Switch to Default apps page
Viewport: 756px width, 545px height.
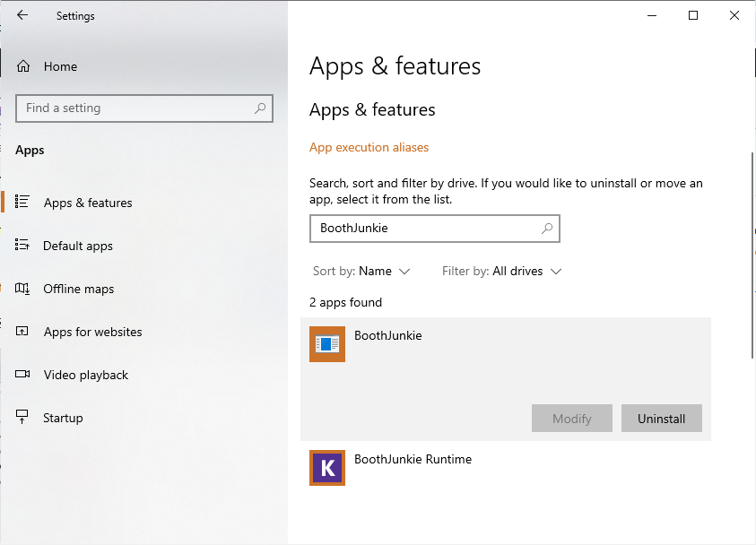click(x=78, y=246)
